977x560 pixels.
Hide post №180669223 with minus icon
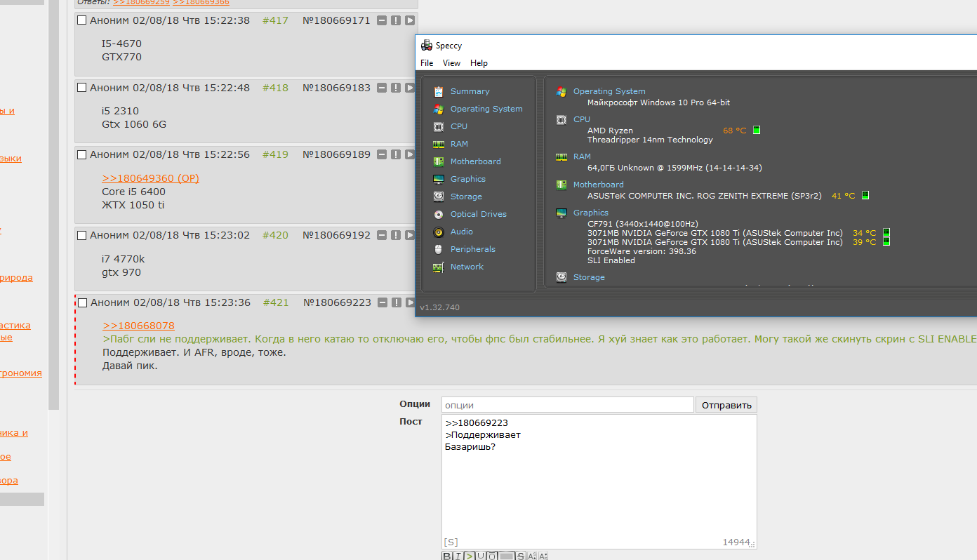pyautogui.click(x=383, y=302)
